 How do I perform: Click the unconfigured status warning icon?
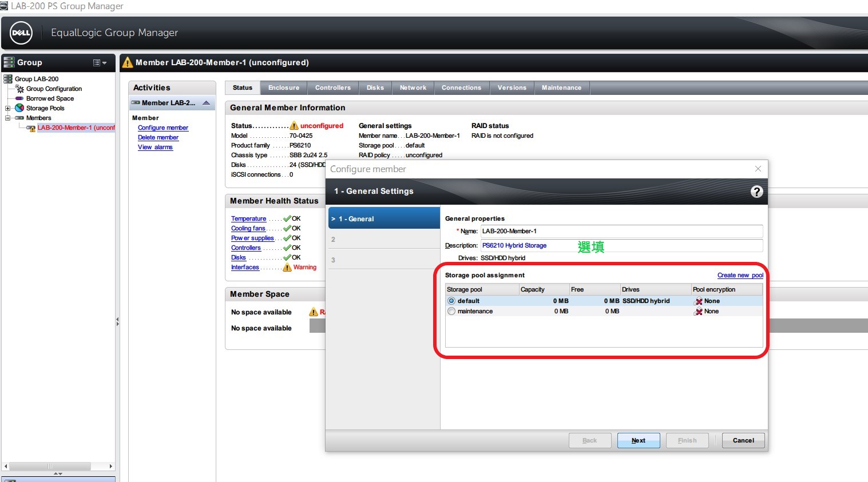click(x=294, y=125)
